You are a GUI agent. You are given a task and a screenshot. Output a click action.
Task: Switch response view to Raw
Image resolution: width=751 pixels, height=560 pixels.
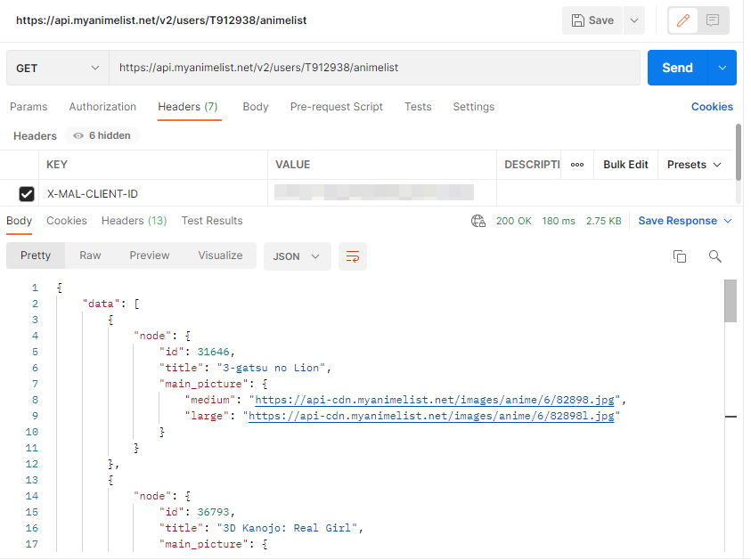click(90, 256)
